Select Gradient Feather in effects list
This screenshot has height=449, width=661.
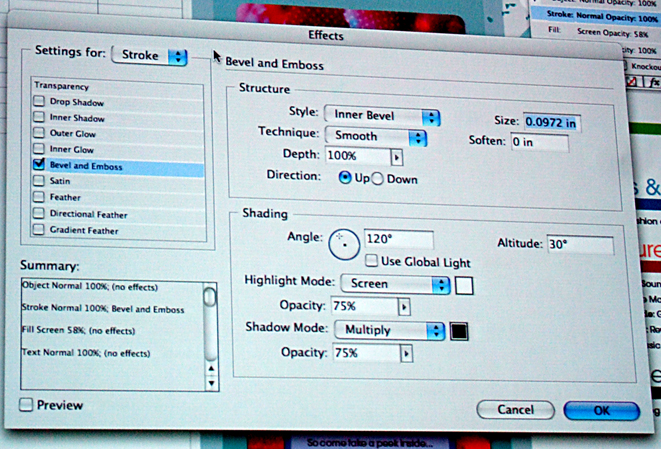(x=38, y=230)
